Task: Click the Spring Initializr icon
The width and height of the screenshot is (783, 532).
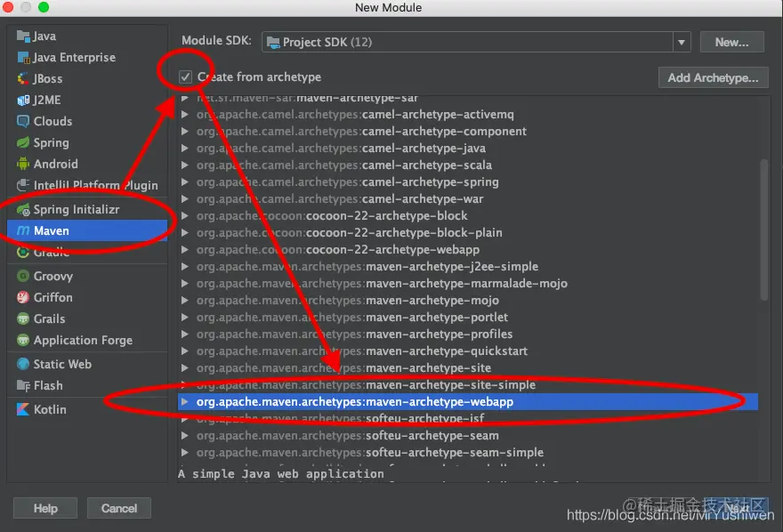Action: (x=23, y=210)
